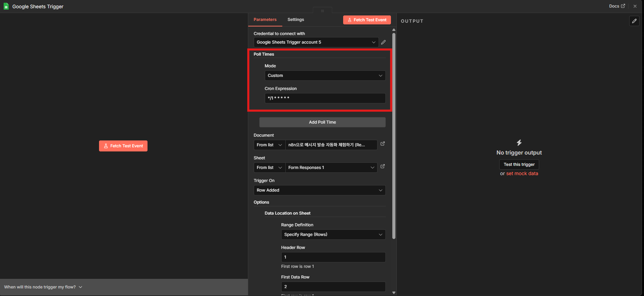644x296 pixels.
Task: Open the Poll Times Mode dropdown
Action: pos(325,76)
